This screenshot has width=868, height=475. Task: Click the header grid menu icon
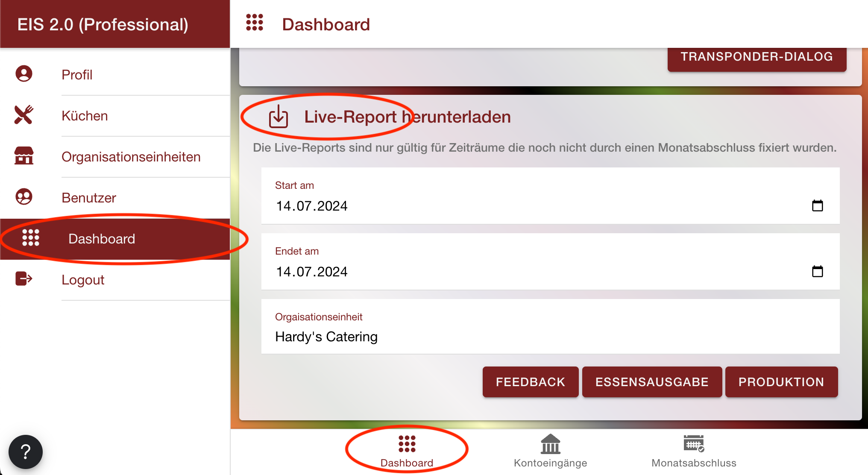pyautogui.click(x=255, y=23)
